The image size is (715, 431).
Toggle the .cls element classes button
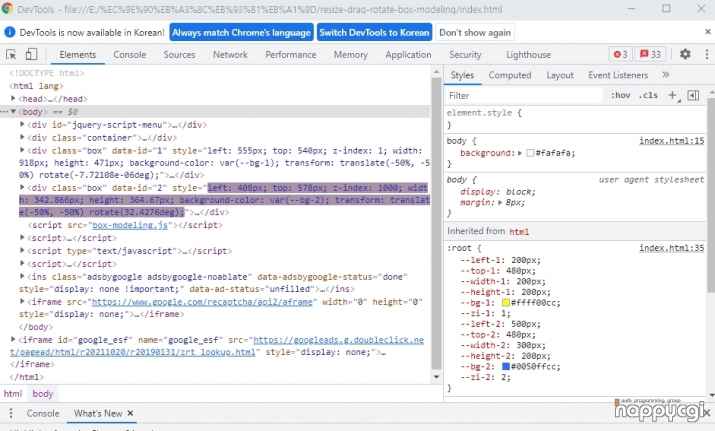point(648,95)
